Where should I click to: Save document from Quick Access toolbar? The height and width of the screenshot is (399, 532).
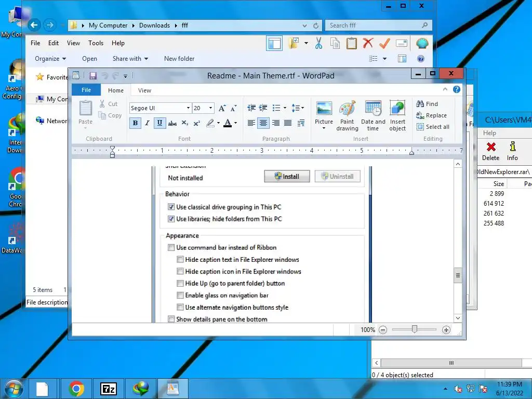[x=93, y=76]
